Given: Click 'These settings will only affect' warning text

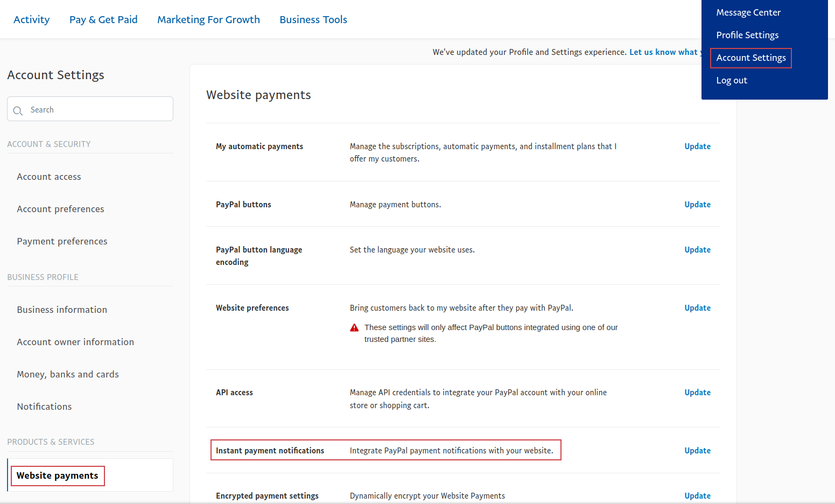Looking at the screenshot, I should [x=491, y=333].
